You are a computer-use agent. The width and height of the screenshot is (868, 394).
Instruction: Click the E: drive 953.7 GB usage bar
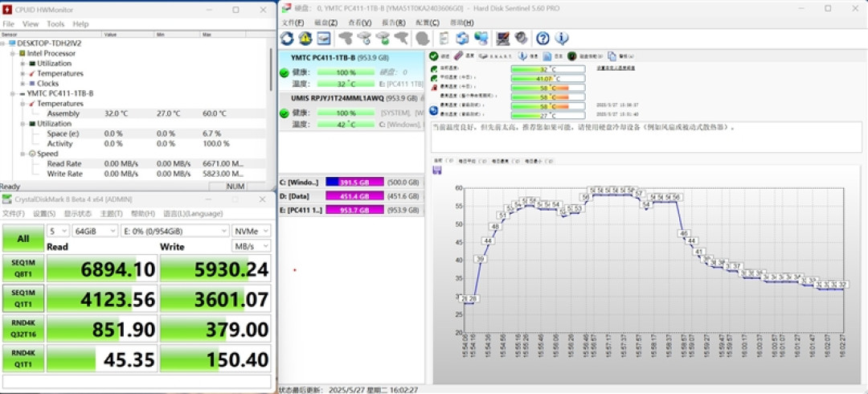pos(355,210)
